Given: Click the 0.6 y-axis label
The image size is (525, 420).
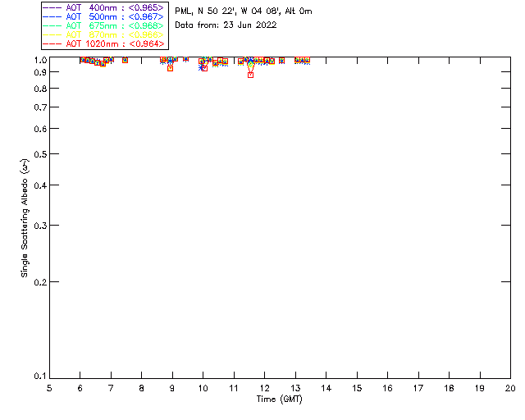Looking at the screenshot, I should point(40,129).
